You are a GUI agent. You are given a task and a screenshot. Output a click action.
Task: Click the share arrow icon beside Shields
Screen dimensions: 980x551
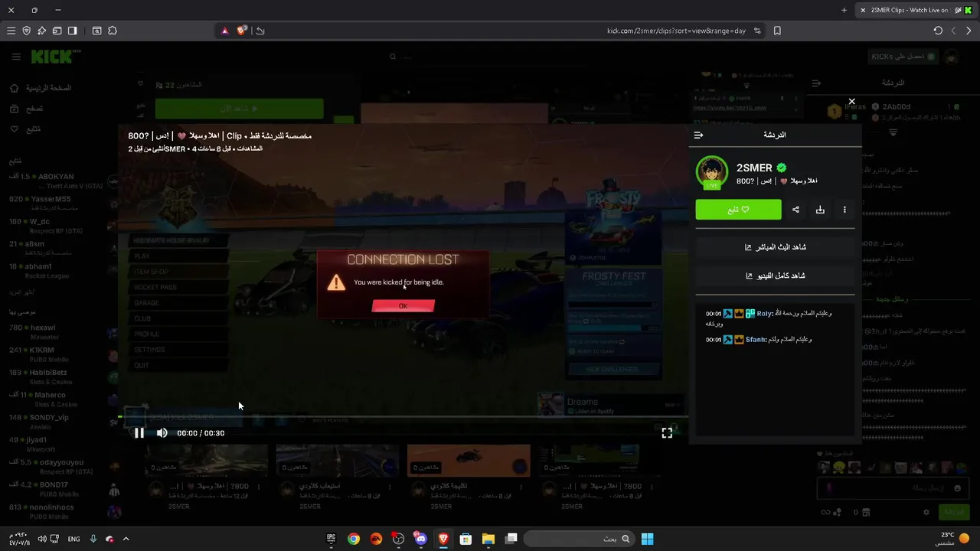[260, 31]
